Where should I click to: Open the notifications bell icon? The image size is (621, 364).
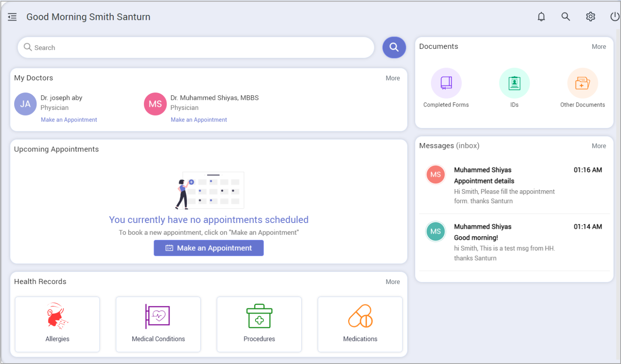click(541, 17)
